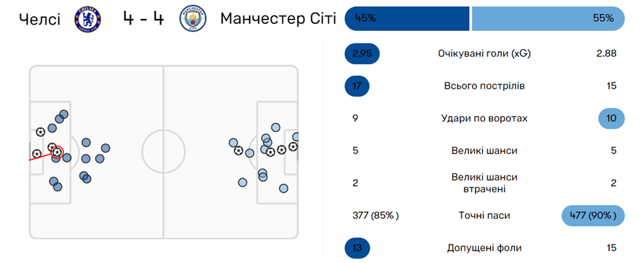The image size is (644, 263).
Task: Click the 4 - 4 score text
Action: point(143,19)
